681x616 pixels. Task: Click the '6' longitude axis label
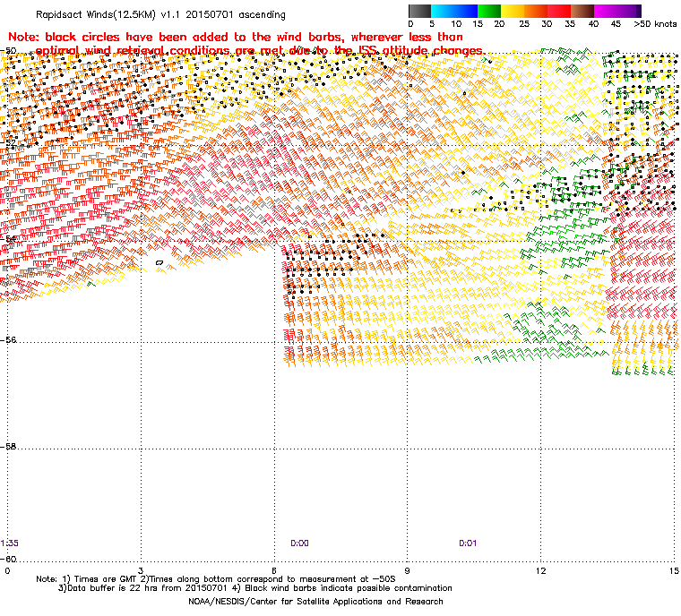[x=274, y=570]
